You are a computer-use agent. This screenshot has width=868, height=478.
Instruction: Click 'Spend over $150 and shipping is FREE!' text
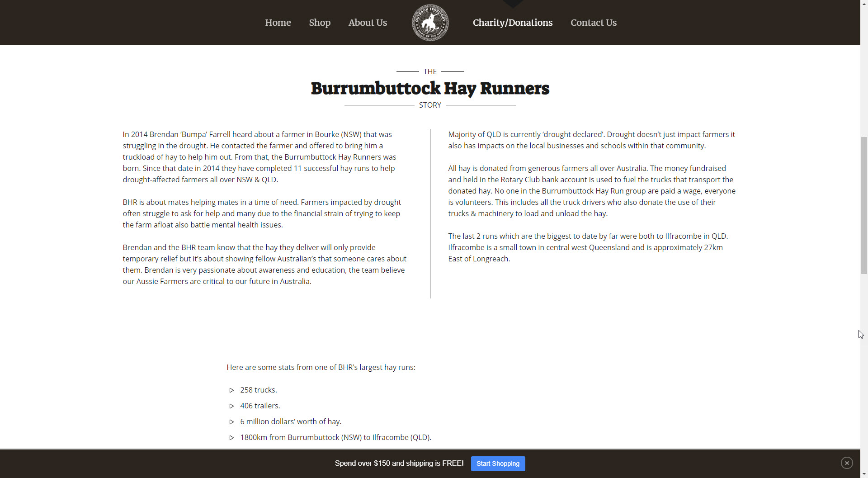[x=399, y=463]
